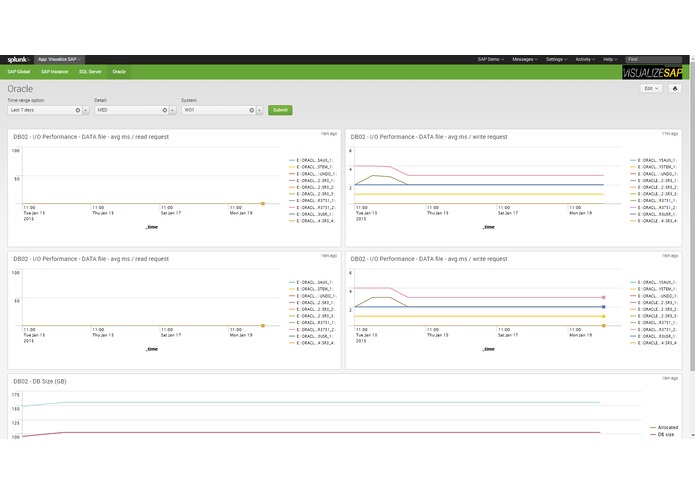Click blue end marker in lower write chart
This screenshot has width=695, height=494.
[x=604, y=307]
